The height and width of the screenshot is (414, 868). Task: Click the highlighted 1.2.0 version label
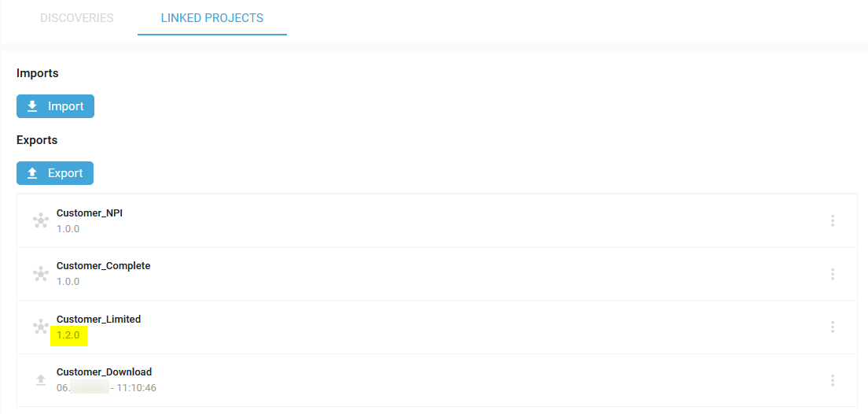(x=68, y=335)
